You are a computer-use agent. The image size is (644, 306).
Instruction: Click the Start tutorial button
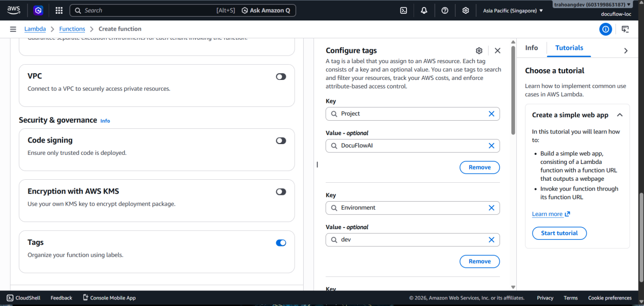pyautogui.click(x=559, y=233)
